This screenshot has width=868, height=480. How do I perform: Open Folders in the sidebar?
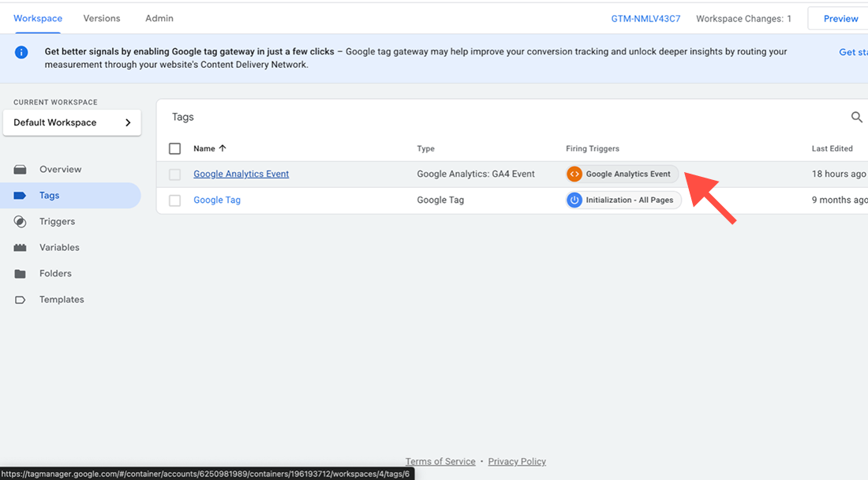[55, 273]
